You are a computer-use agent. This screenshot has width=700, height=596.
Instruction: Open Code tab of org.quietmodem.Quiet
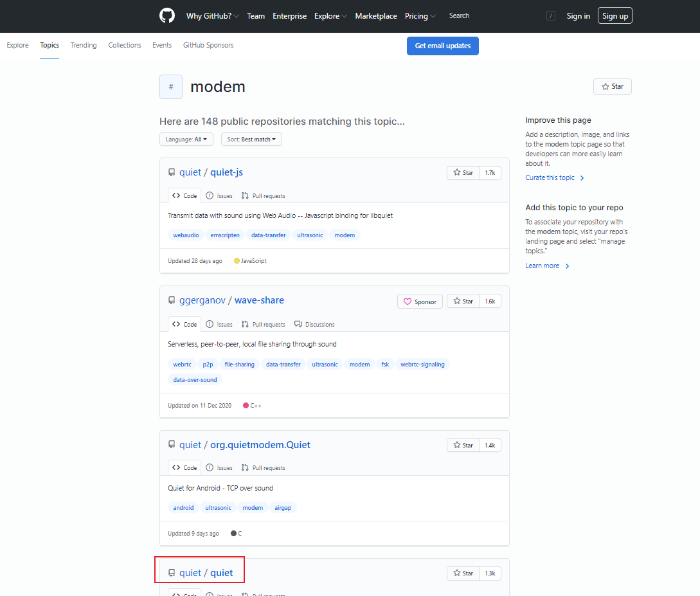(x=185, y=467)
